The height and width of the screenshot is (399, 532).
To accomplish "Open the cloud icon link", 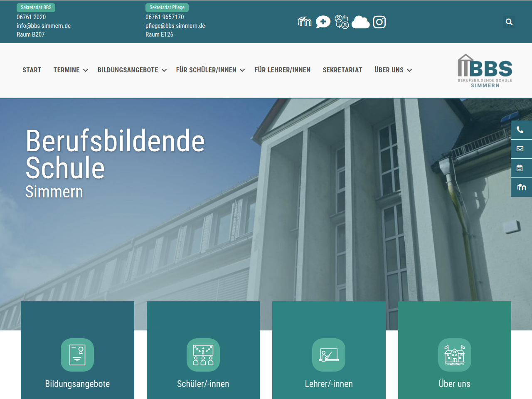I will point(360,22).
